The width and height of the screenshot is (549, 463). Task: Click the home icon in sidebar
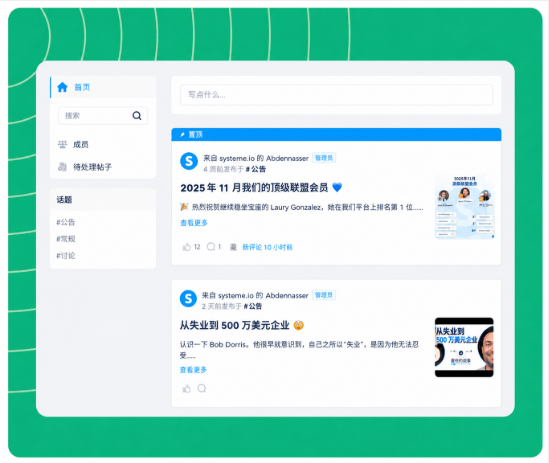click(62, 87)
